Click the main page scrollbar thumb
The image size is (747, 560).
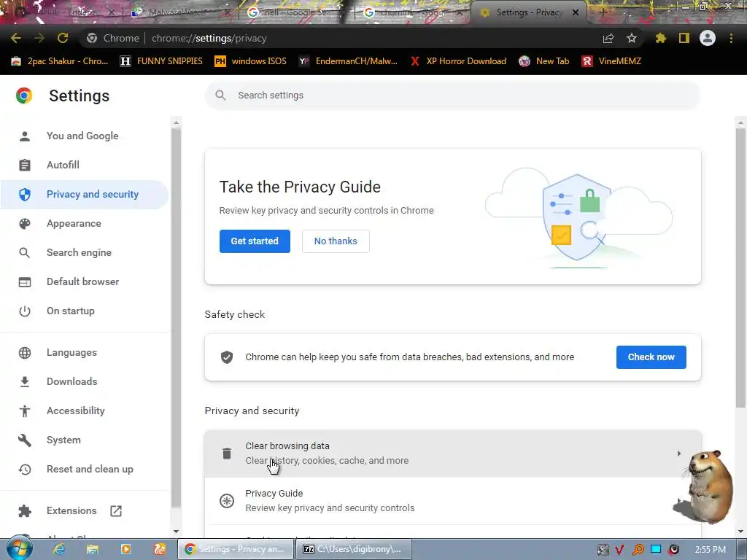[x=740, y=267]
